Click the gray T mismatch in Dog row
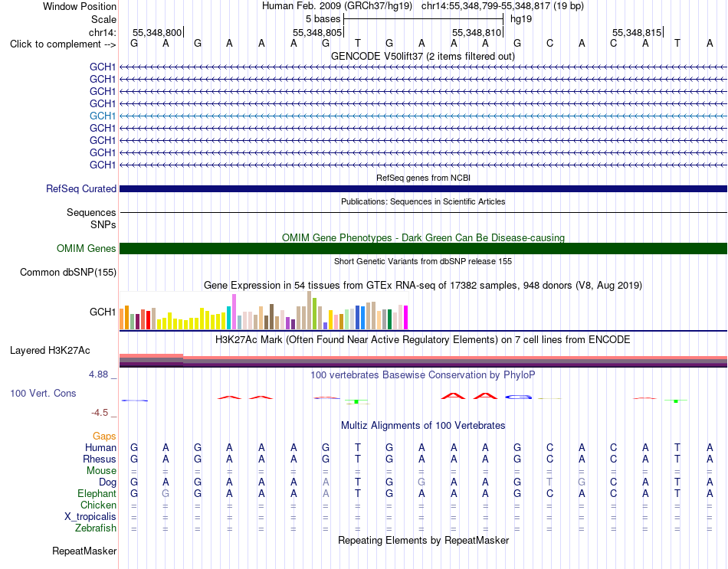Image resolution: width=728 pixels, height=569 pixels. (x=549, y=482)
